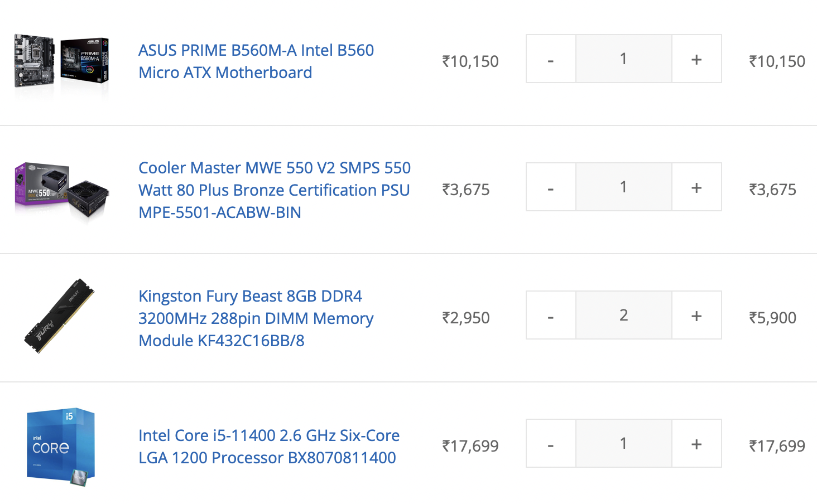Decrease quantity of Intel Core i5-11400 processor
Screen dimensions: 817x504
[x=551, y=444]
